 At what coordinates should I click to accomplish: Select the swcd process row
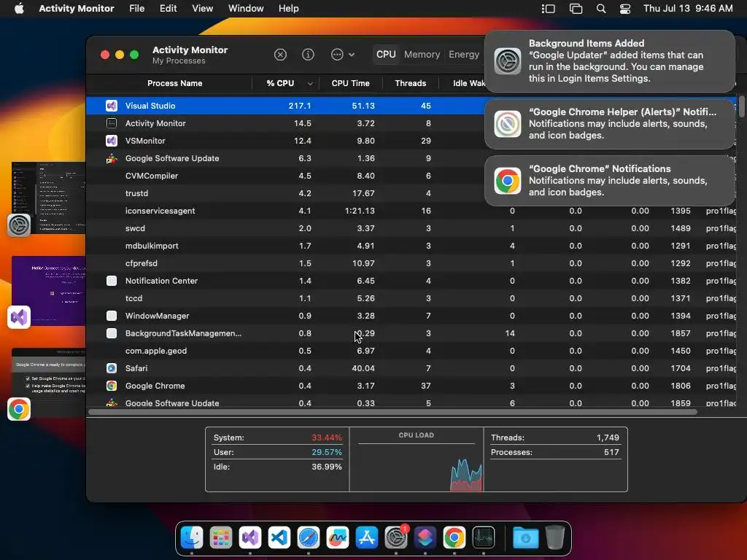point(411,228)
